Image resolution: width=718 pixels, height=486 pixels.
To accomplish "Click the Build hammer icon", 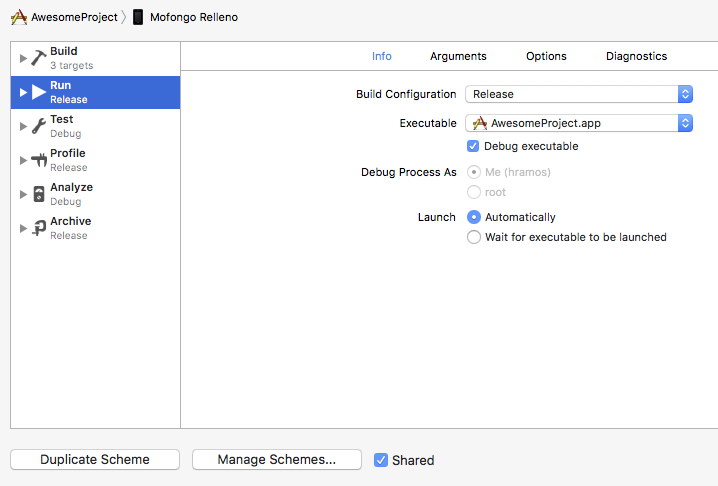I will (x=39, y=58).
